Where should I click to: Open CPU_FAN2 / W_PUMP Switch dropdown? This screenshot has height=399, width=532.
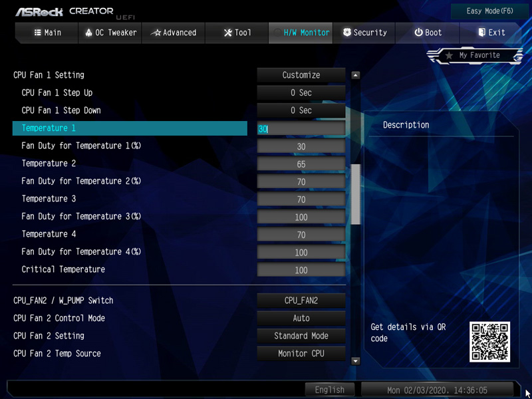click(301, 301)
